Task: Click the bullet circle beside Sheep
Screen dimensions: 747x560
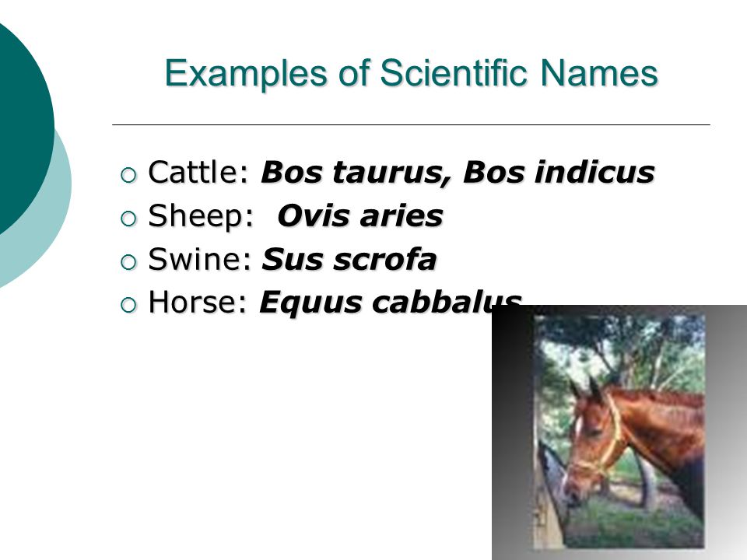Action: (128, 219)
